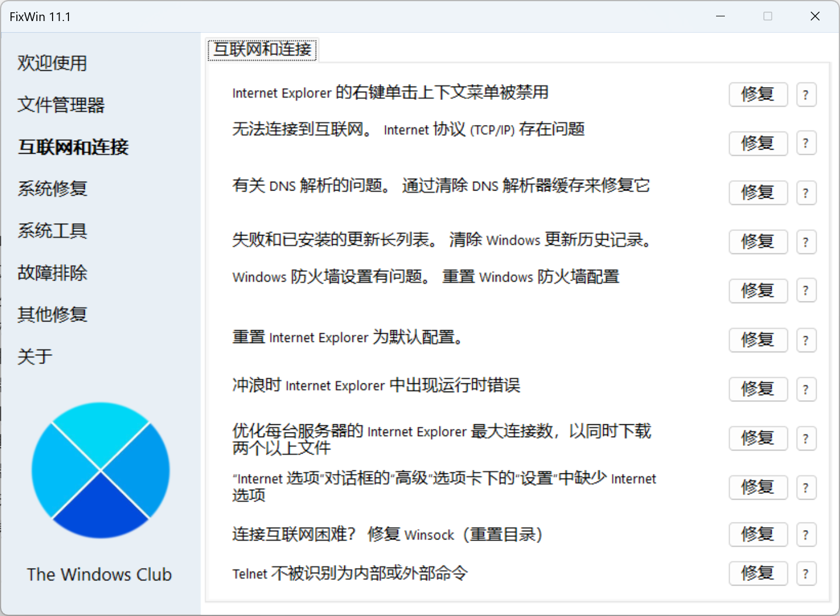Screen dimensions: 840x616
Task: Open the 系统修复 section
Action: click(52, 189)
